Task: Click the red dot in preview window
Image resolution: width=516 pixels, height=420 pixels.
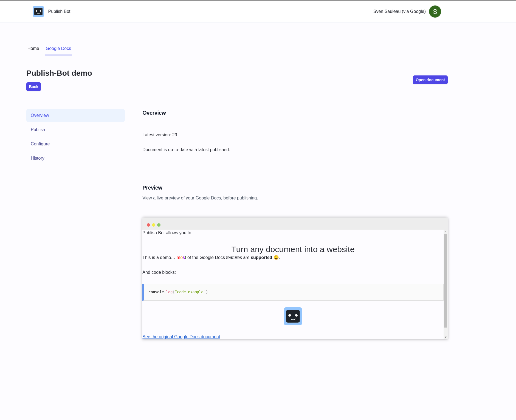Action: tap(148, 225)
